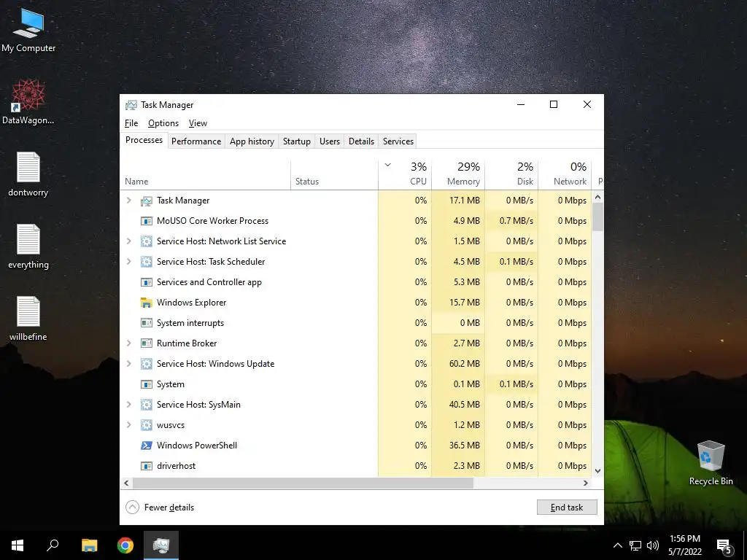This screenshot has width=747, height=560.
Task: Expand Service Host: Task Scheduler
Action: pyautogui.click(x=128, y=262)
